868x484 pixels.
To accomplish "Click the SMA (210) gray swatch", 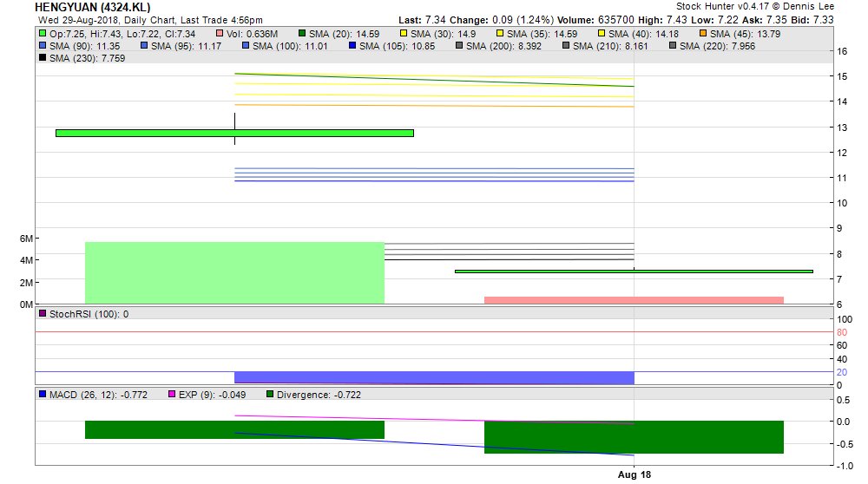I will click(566, 46).
